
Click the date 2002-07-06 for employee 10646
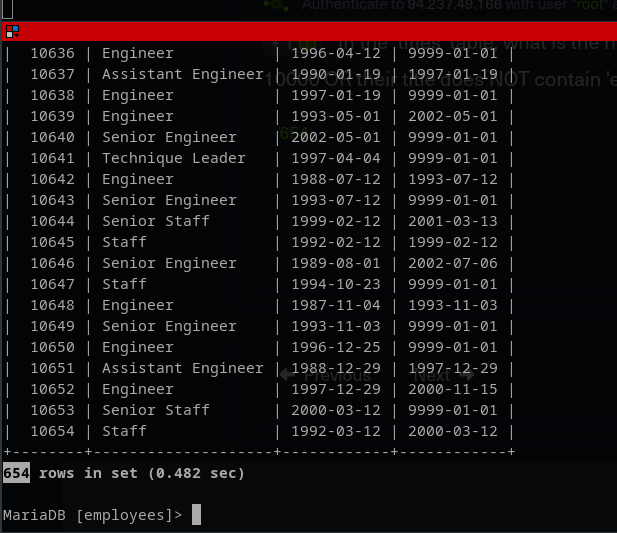tap(453, 263)
